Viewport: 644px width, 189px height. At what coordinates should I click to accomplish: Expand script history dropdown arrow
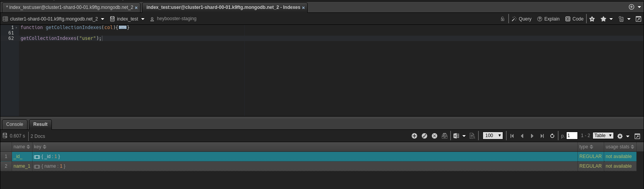tap(629, 19)
